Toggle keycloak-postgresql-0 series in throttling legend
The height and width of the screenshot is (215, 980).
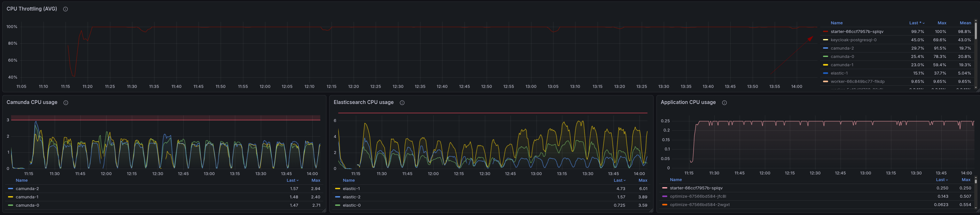coord(853,40)
